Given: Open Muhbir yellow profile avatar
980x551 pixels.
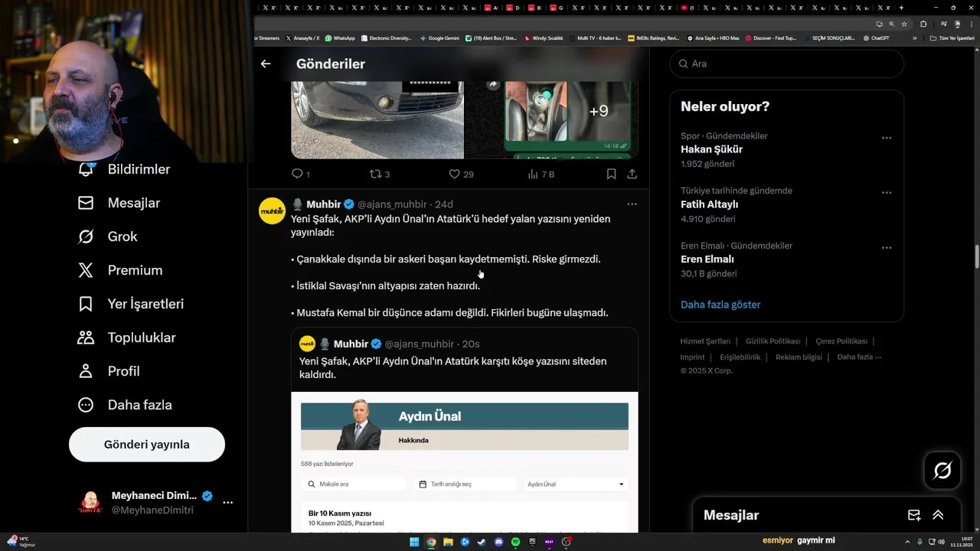Looking at the screenshot, I should click(x=272, y=210).
